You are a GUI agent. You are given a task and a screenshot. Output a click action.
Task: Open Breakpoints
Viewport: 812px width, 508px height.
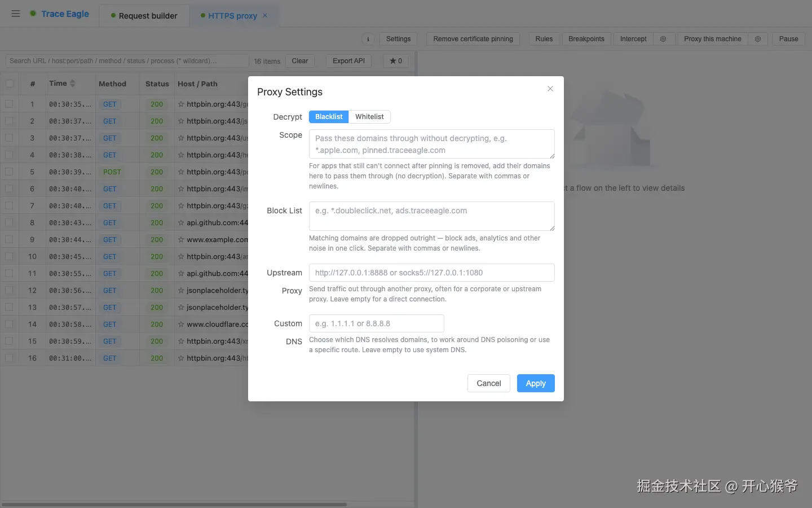click(x=586, y=39)
